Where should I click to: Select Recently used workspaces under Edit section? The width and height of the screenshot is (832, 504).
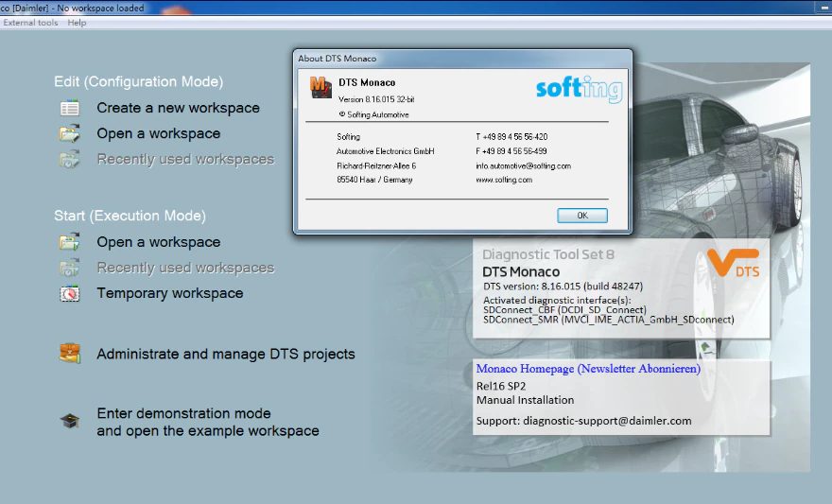point(185,159)
